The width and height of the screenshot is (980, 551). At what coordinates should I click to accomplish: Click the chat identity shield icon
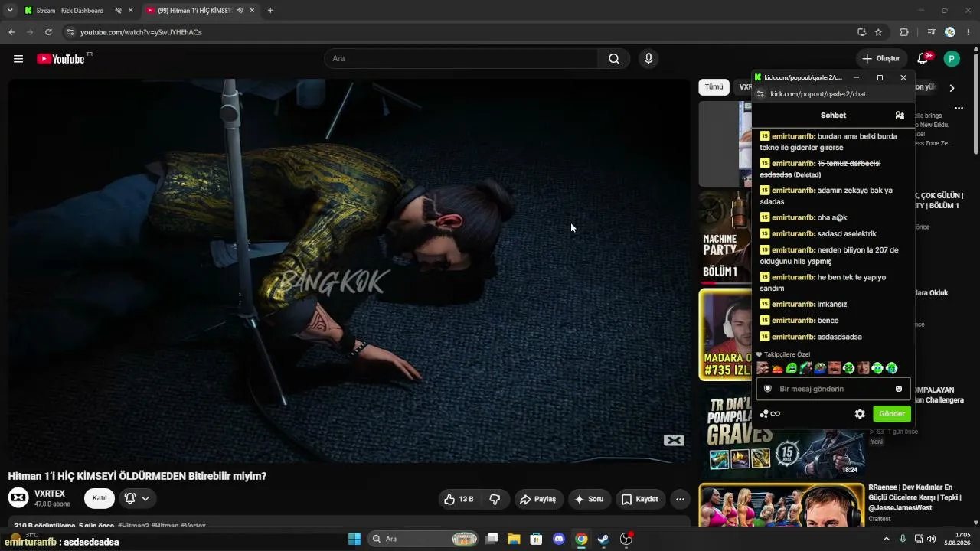768,389
